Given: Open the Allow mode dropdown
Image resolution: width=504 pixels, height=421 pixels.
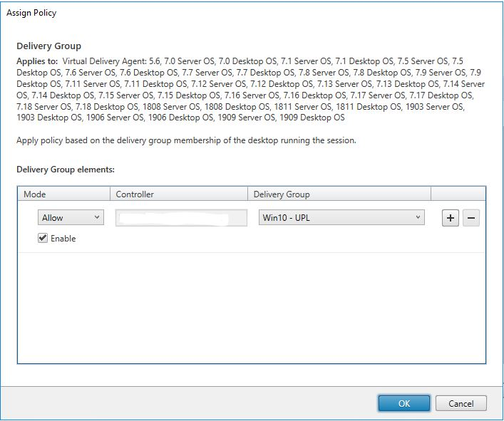Looking at the screenshot, I should tap(71, 217).
